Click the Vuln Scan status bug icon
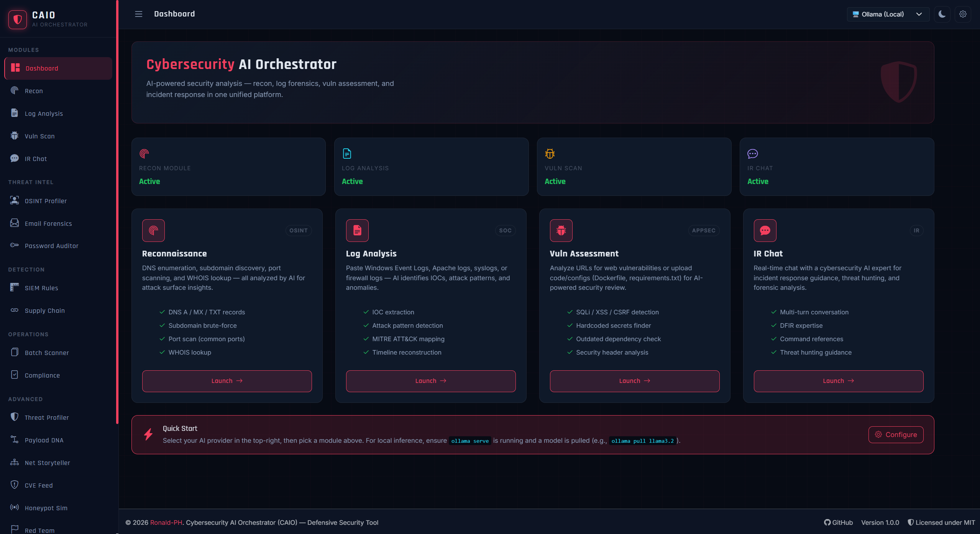This screenshot has height=534, width=980. (x=550, y=154)
